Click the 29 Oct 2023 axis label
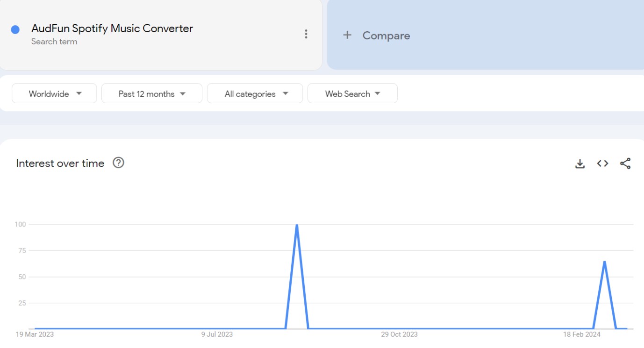 tap(399, 334)
